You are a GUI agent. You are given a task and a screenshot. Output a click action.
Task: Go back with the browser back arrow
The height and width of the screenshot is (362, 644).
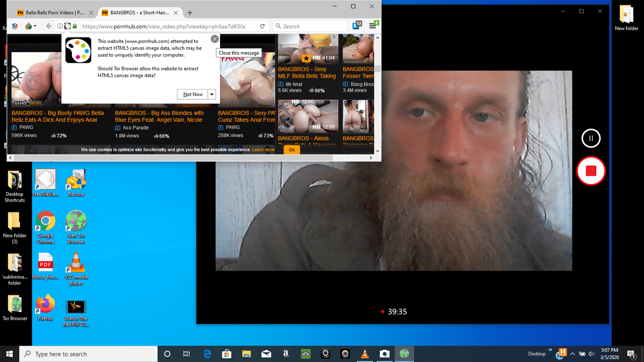(49, 26)
